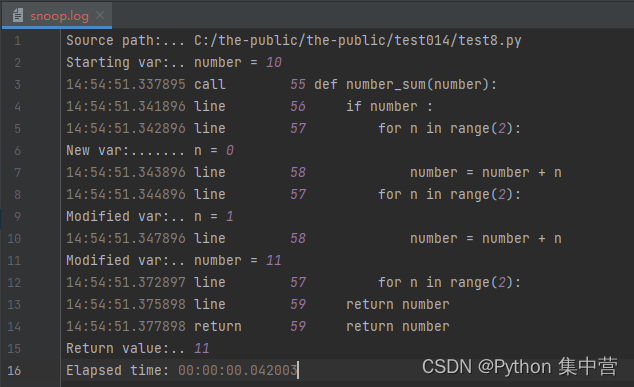Select the snoop.log tab
Image resolution: width=634 pixels, height=387 pixels.
click(57, 16)
